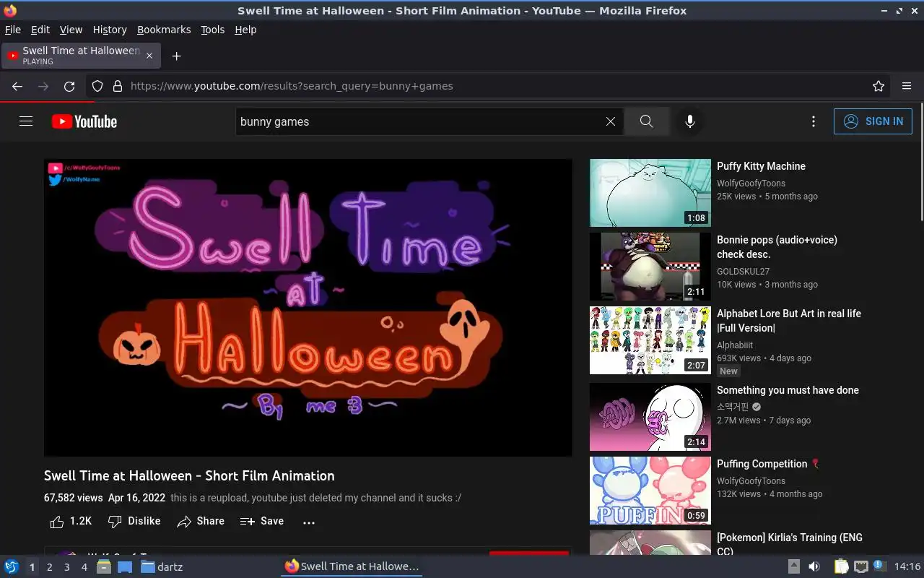Close the Swell Time at Halloween tab

pyautogui.click(x=149, y=56)
